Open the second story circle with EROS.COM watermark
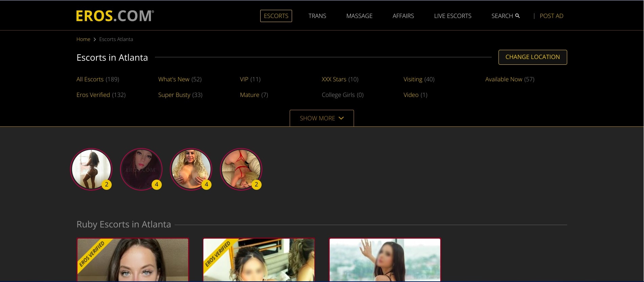 [x=141, y=169]
